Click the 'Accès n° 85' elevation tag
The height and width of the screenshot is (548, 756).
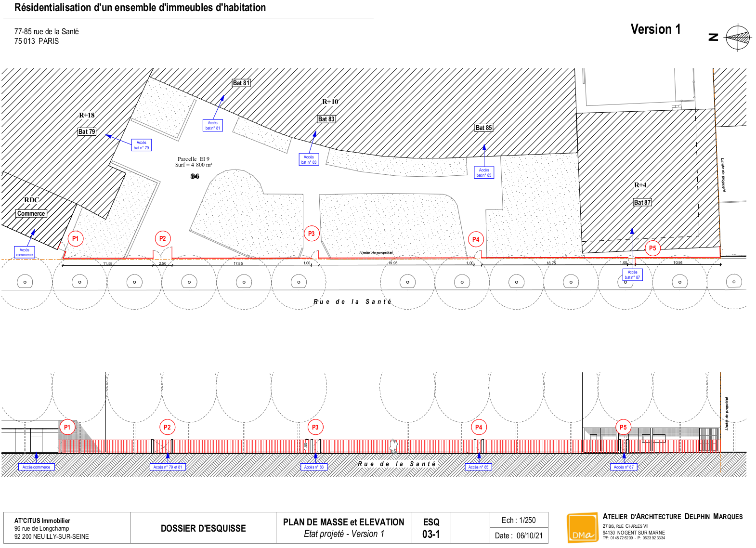(x=478, y=467)
